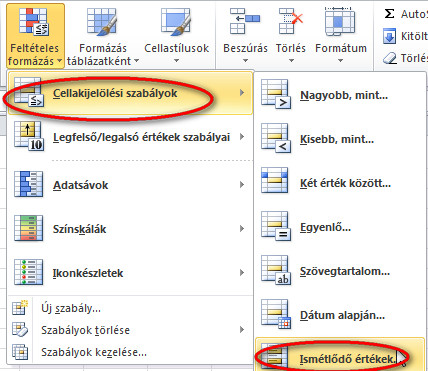Image resolution: width=428 pixels, height=371 pixels.
Task: Select Ismétlődő értékek... rule
Action: [x=340, y=354]
